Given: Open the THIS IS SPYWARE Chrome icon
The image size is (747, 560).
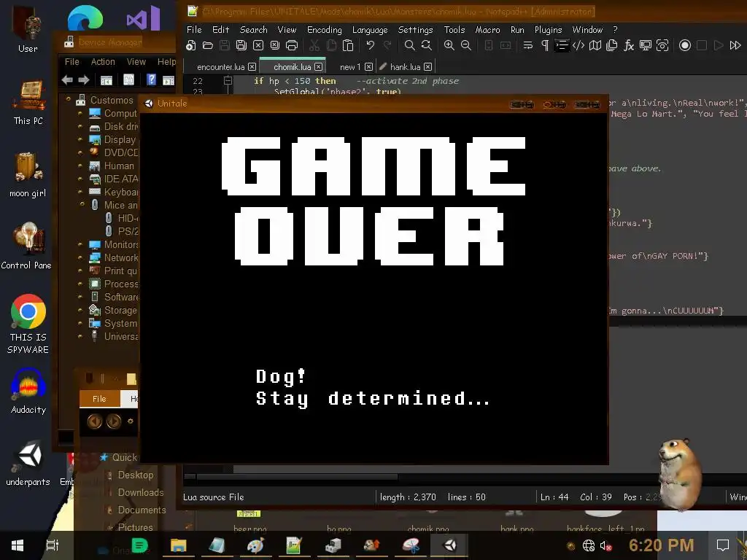Looking at the screenshot, I should [x=28, y=324].
